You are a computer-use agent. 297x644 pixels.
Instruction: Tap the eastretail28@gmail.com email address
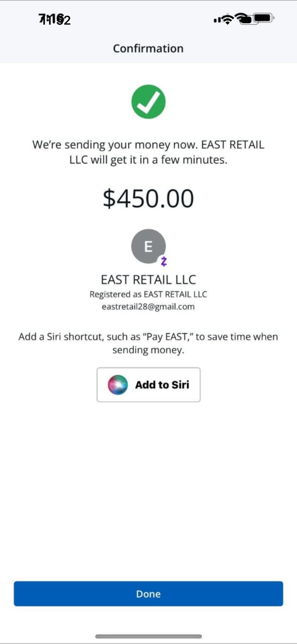point(148,307)
